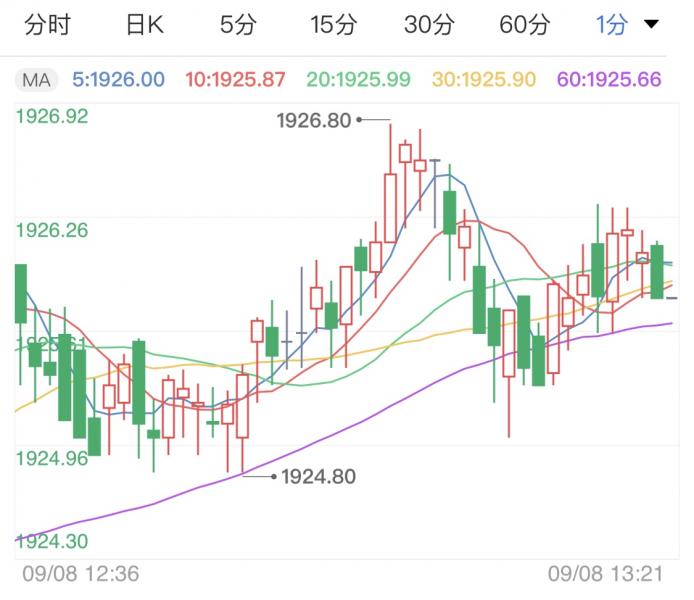694x600 pixels.
Task: Click the 1926.92 top axis price label
Action: [x=52, y=116]
